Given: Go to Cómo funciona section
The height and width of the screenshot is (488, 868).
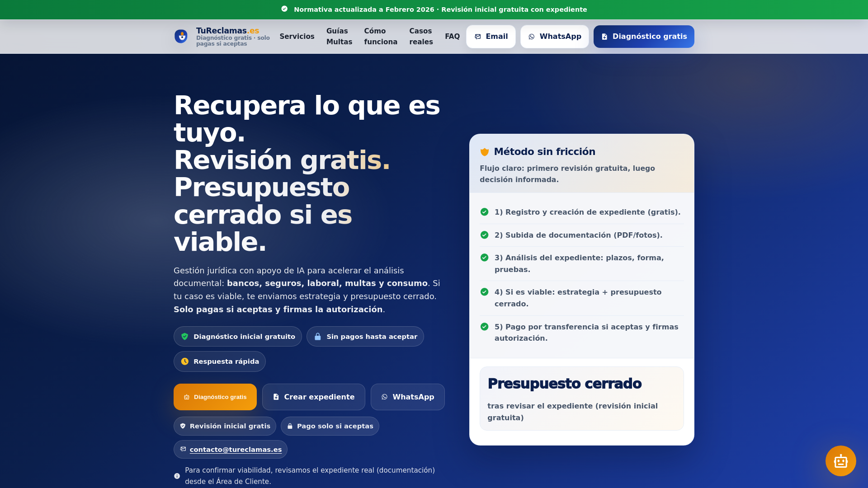Looking at the screenshot, I should tap(381, 37).
